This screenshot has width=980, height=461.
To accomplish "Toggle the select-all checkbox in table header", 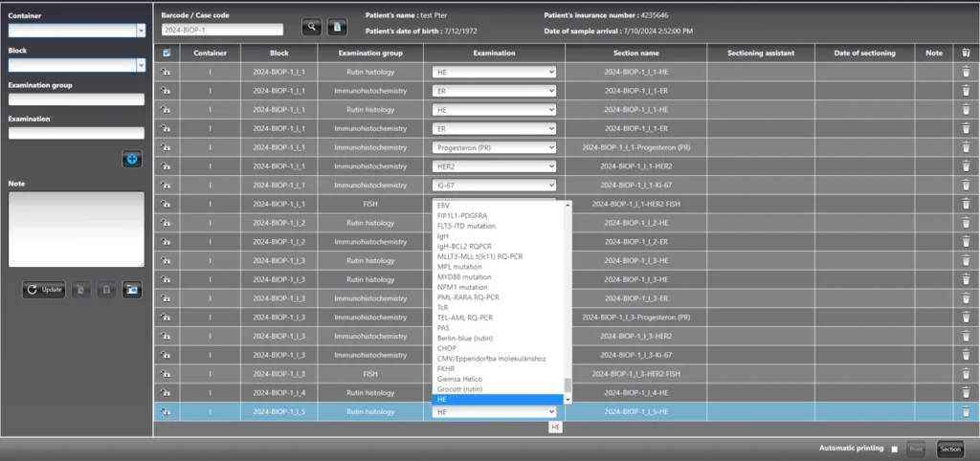I will point(167,54).
